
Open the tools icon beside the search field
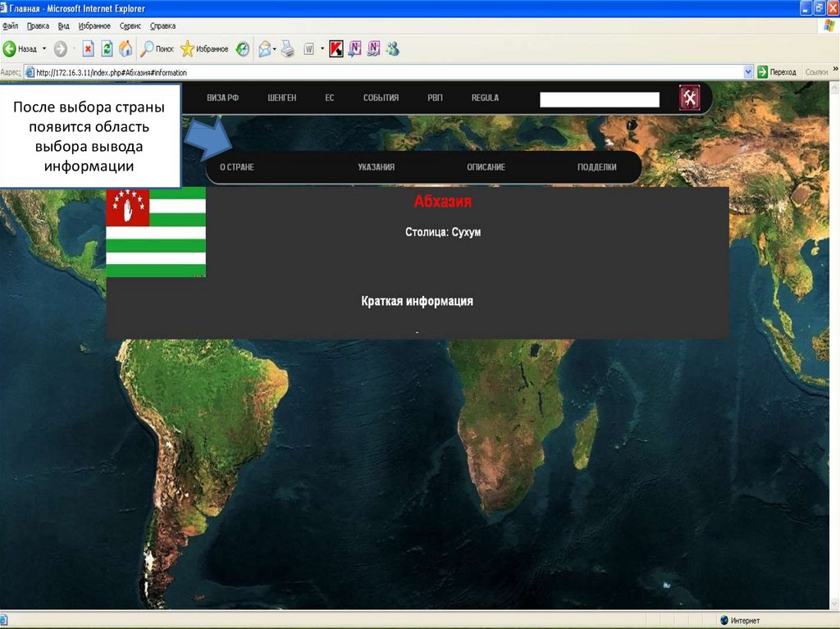689,98
